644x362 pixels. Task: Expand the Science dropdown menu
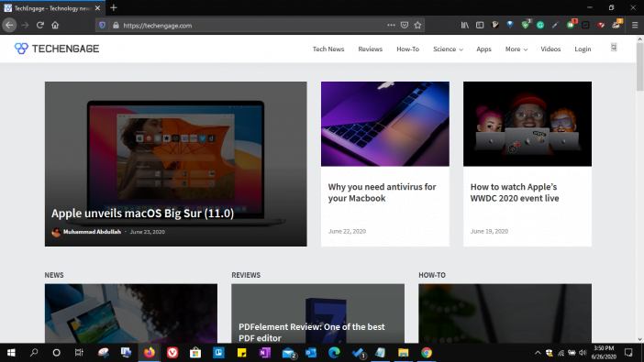point(448,49)
